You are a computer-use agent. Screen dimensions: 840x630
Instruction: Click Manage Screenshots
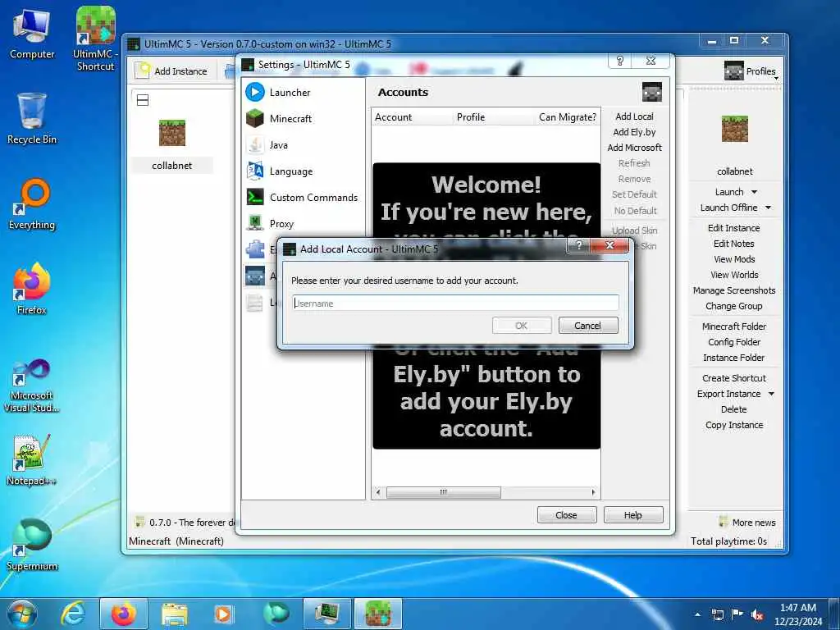click(x=734, y=290)
